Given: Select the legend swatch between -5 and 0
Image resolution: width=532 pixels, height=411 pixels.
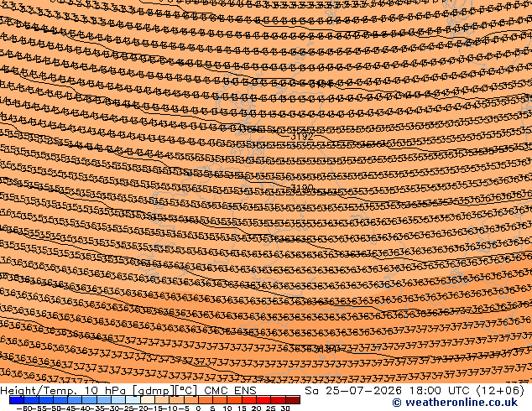Looking at the screenshot, I should (x=191, y=399).
